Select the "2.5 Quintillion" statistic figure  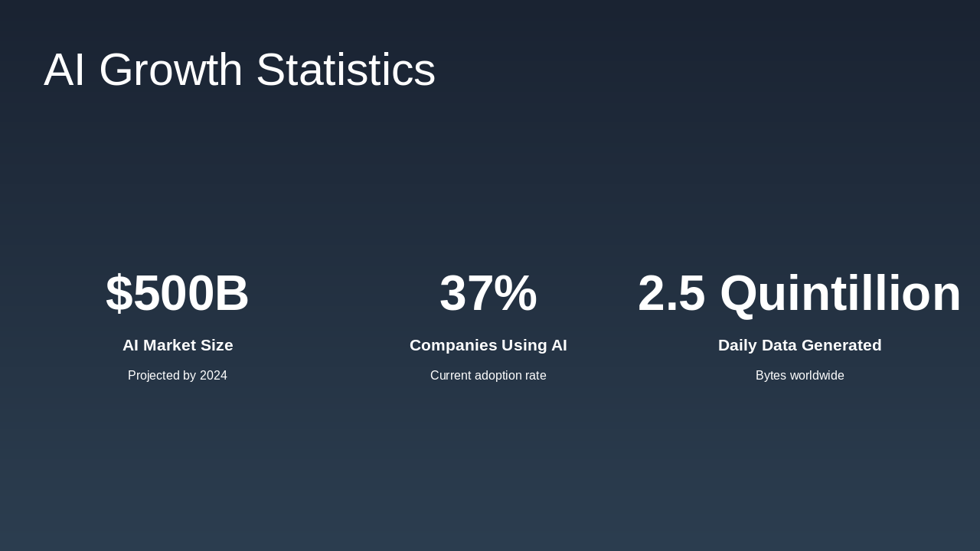(799, 293)
